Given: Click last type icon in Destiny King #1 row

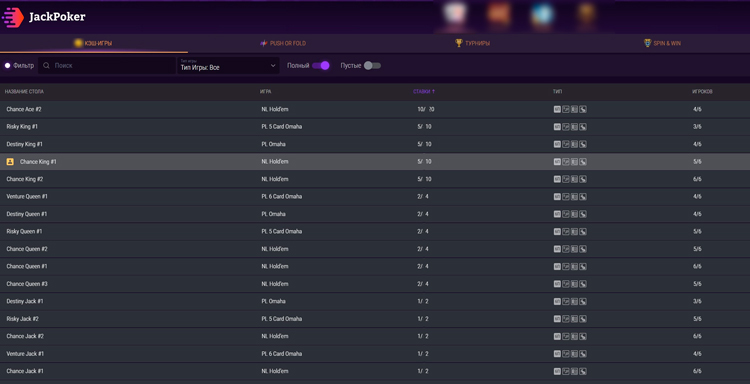Looking at the screenshot, I should [583, 144].
